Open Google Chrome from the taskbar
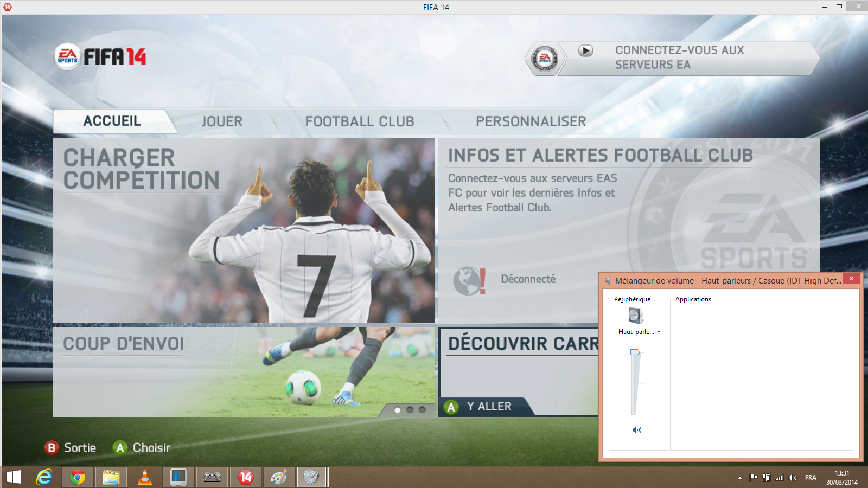This screenshot has width=868, height=488. [78, 477]
